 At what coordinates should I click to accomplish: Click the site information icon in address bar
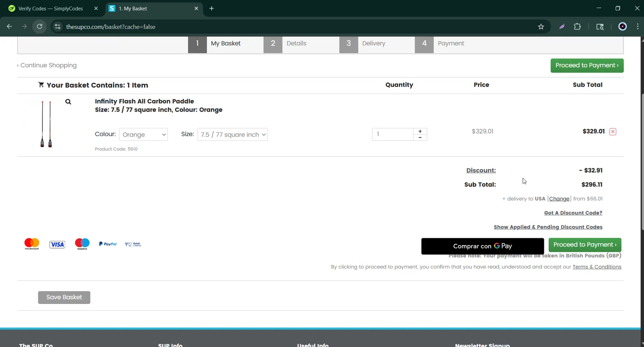pyautogui.click(x=58, y=27)
